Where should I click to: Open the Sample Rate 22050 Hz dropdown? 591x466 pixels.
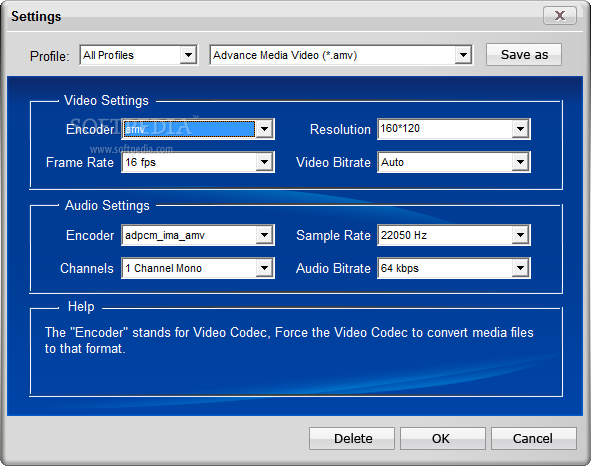click(x=454, y=235)
